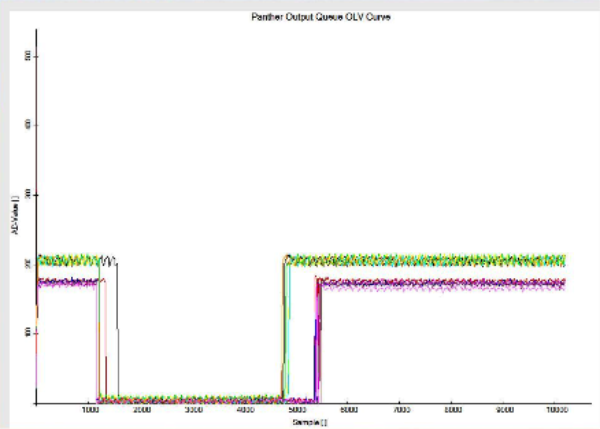Click the 6000 tick on x-axis

(348, 410)
